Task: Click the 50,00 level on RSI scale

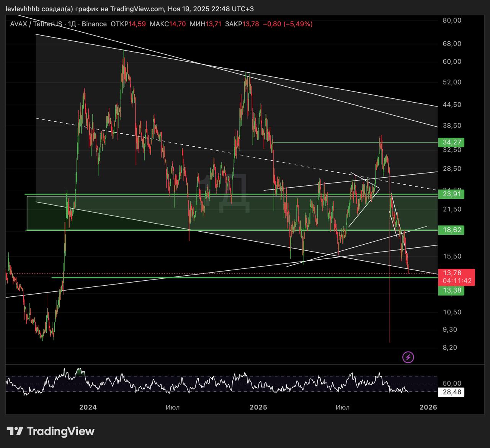Action: [x=452, y=383]
